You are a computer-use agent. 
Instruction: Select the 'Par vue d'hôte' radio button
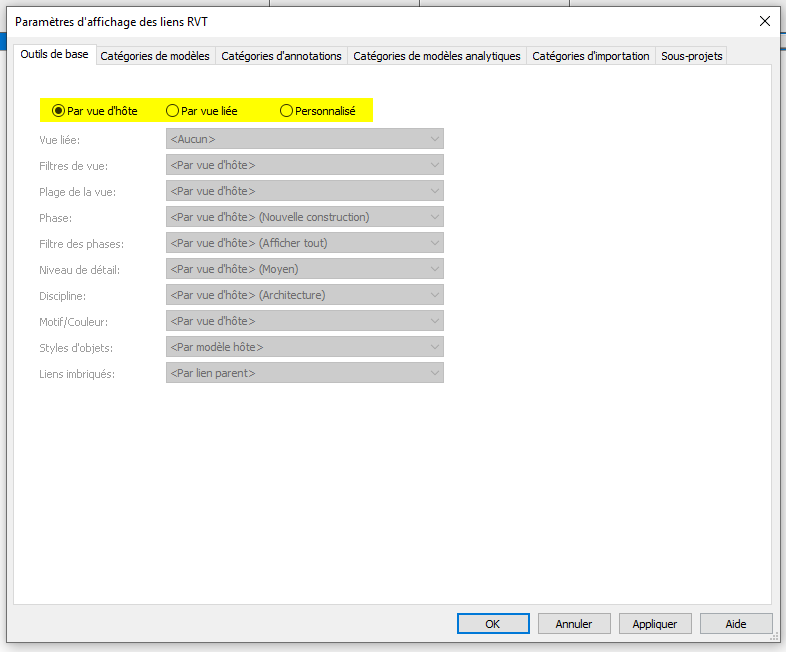59,111
